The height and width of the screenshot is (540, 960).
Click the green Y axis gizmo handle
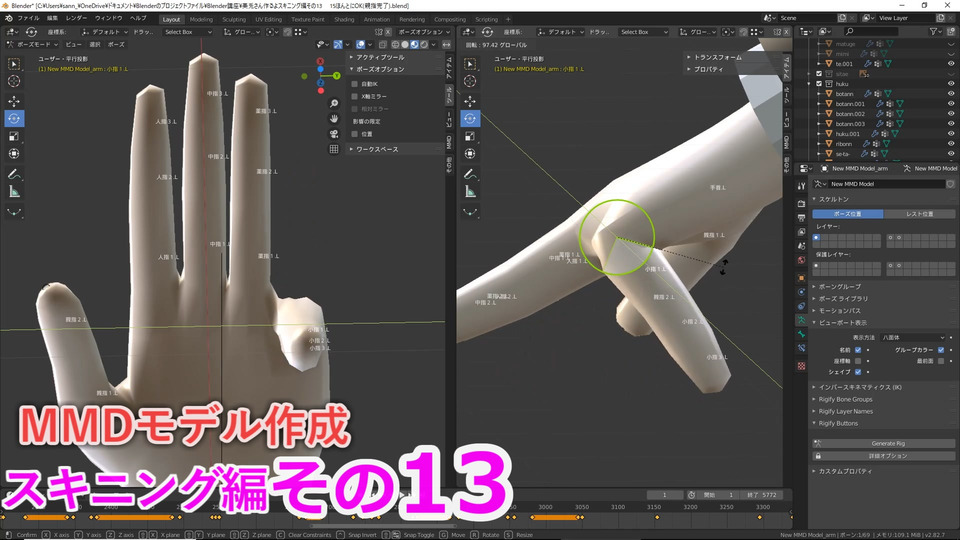(337, 76)
